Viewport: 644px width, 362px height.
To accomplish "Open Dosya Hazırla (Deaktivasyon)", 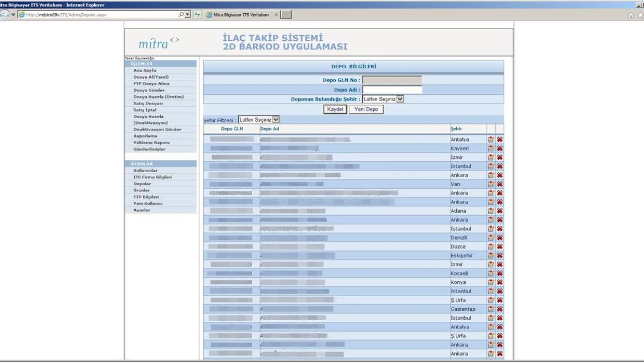I will (x=150, y=119).
